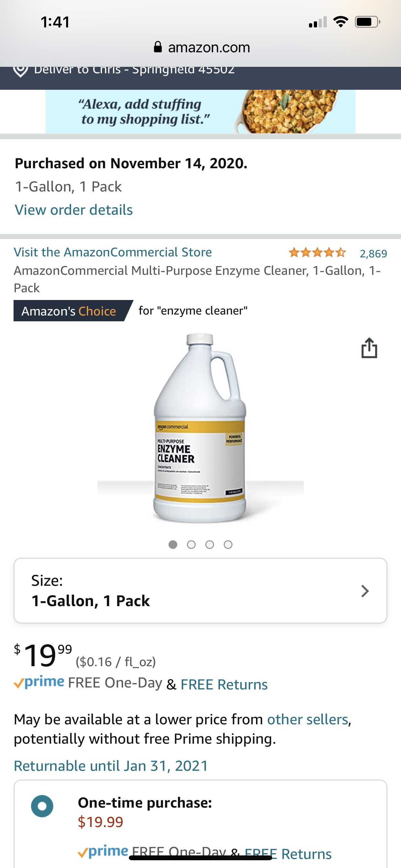Tap the Wi-Fi status icon
401x868 pixels.
pos(340,22)
